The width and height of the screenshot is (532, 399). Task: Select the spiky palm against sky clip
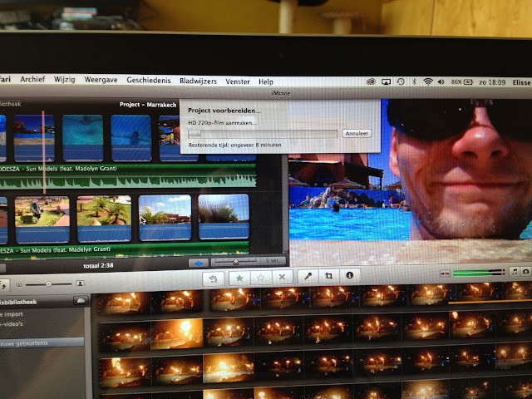tap(224, 216)
